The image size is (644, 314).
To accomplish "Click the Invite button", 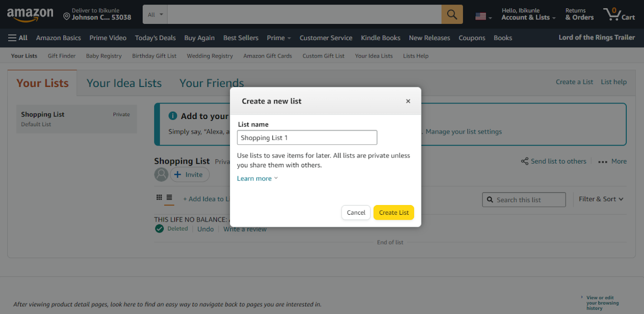I will tap(190, 174).
